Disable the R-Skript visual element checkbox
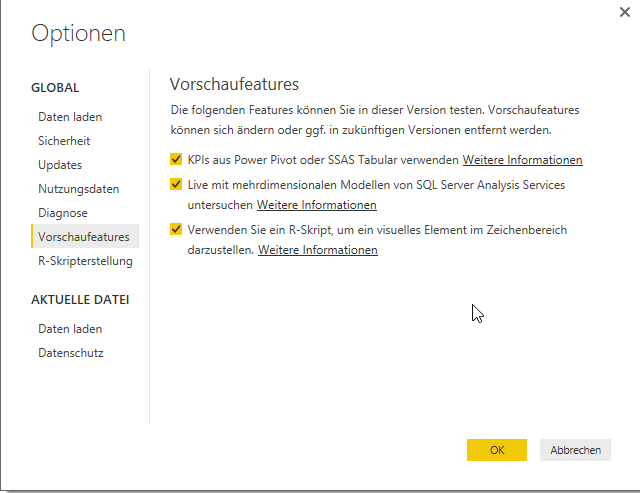The height and width of the screenshot is (493, 640). point(176,229)
